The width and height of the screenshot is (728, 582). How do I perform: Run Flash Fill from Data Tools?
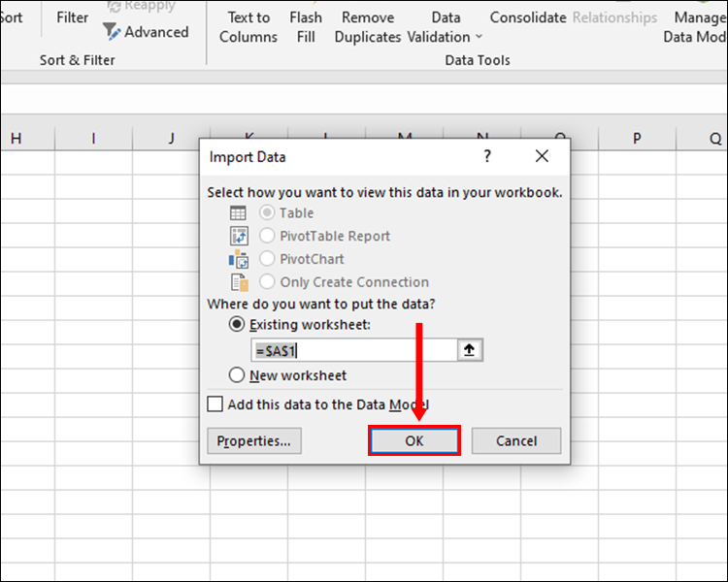pyautogui.click(x=306, y=27)
